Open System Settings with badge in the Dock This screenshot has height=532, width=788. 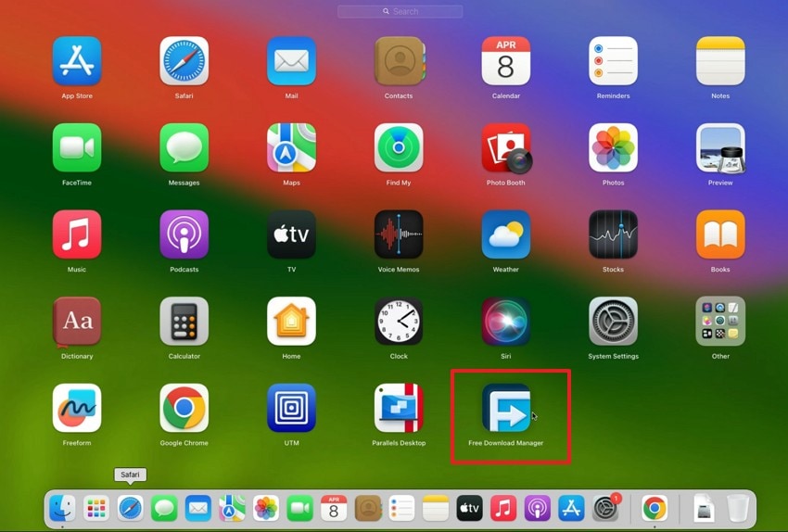tap(605, 509)
